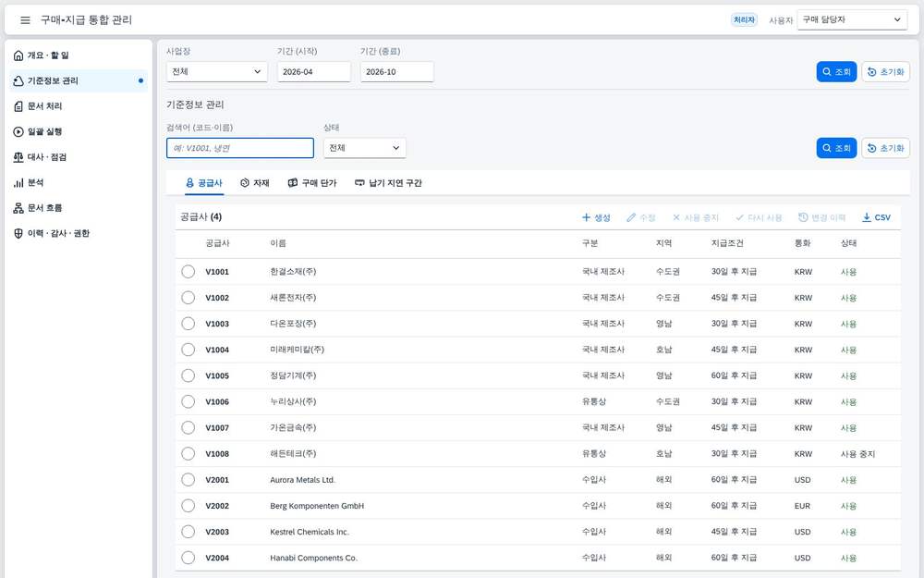Select the radio button for V2001 Aurora Metals
Image resolution: width=924 pixels, height=578 pixels.
tap(188, 479)
